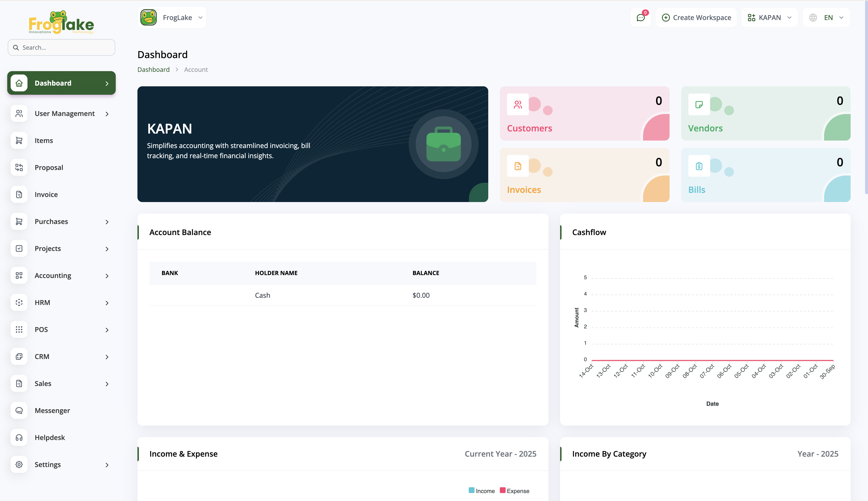Open the KAPAN module dropdown
The image size is (868, 501).
coord(769,18)
